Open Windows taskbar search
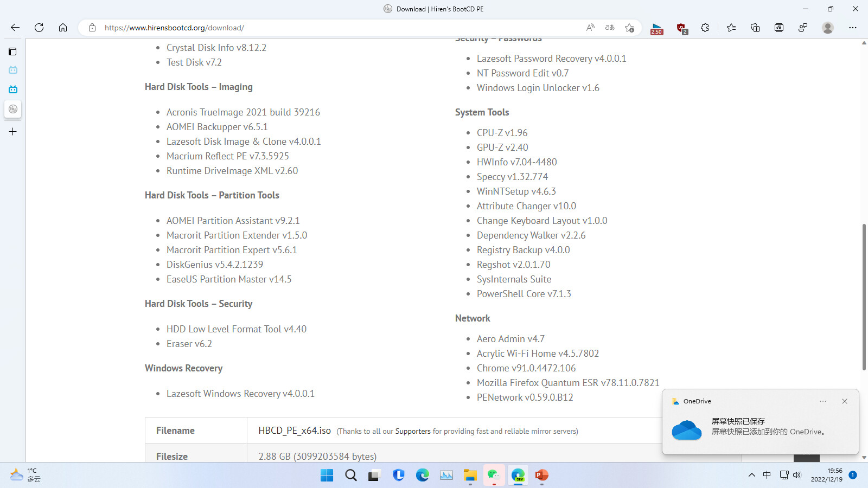This screenshot has height=488, width=868. (x=351, y=476)
